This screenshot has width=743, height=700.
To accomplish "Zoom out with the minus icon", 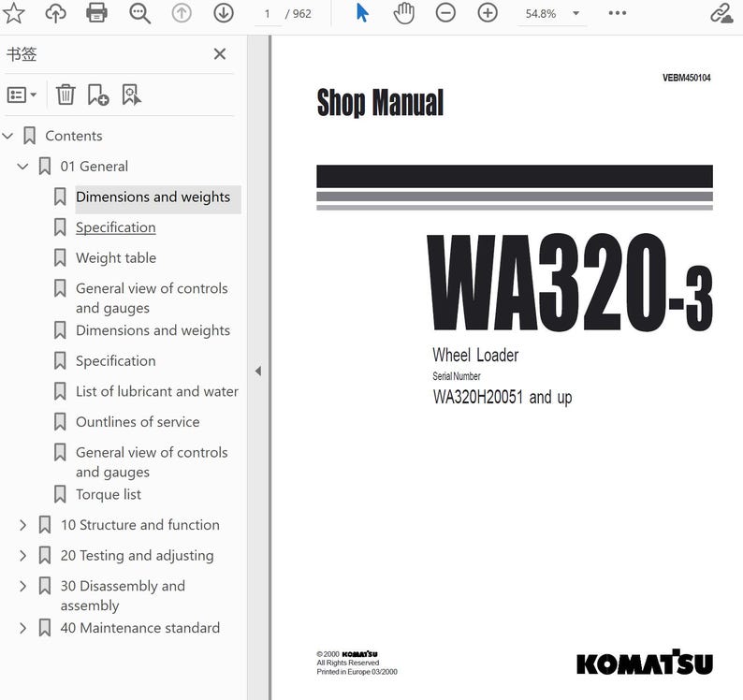I will pos(445,13).
